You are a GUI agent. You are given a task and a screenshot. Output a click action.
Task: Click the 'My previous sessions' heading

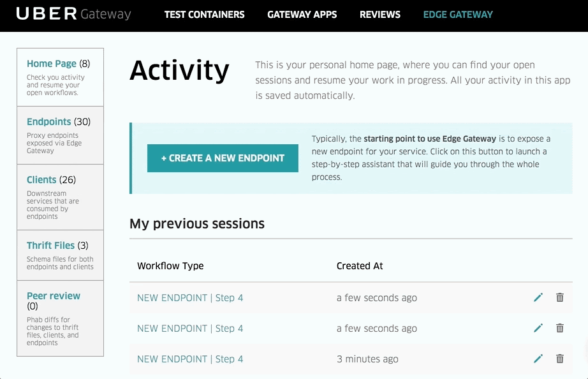point(197,224)
